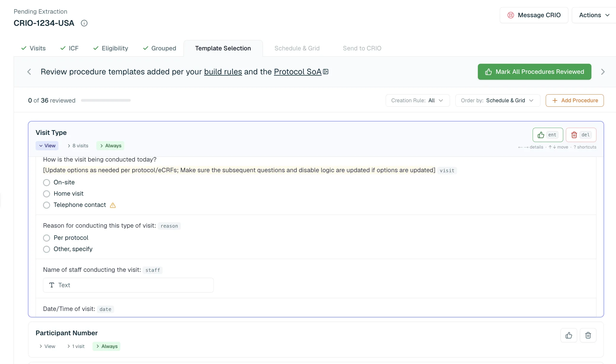Viewport: 616px width, 364px height.
Task: Click the shortcuts hint text
Action: pos(585,147)
